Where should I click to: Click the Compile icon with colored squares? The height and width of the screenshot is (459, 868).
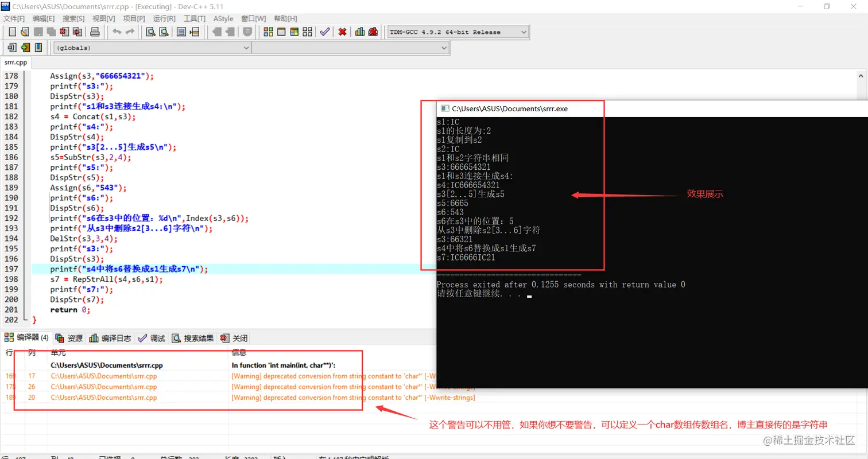click(268, 32)
